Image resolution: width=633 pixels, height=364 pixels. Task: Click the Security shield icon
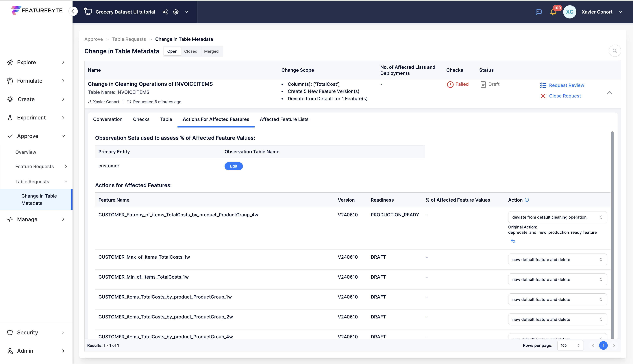(10, 332)
